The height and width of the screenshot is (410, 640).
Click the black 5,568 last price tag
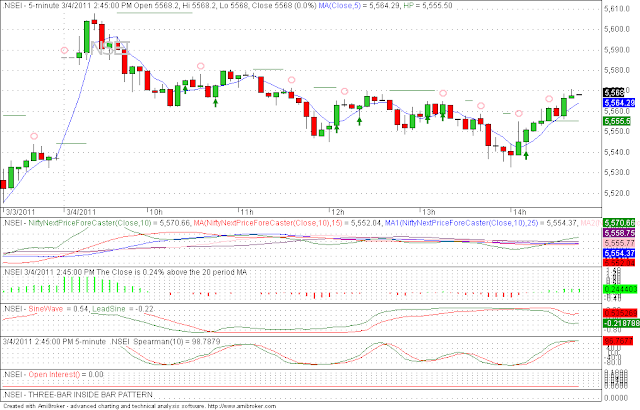pyautogui.click(x=614, y=92)
